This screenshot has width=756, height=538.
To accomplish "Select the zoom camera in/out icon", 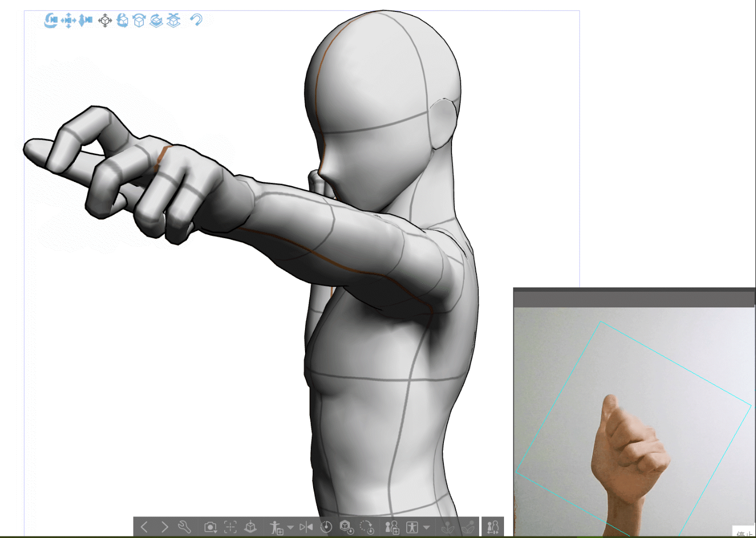I will tap(85, 21).
